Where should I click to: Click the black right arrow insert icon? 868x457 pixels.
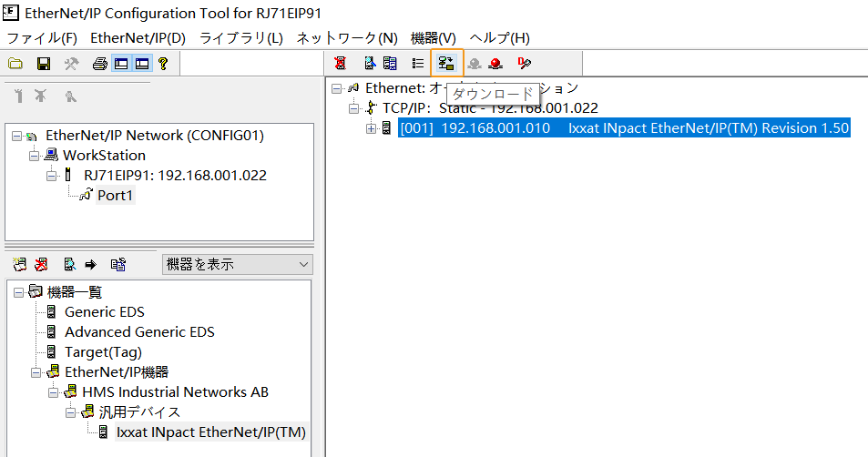[90, 265]
